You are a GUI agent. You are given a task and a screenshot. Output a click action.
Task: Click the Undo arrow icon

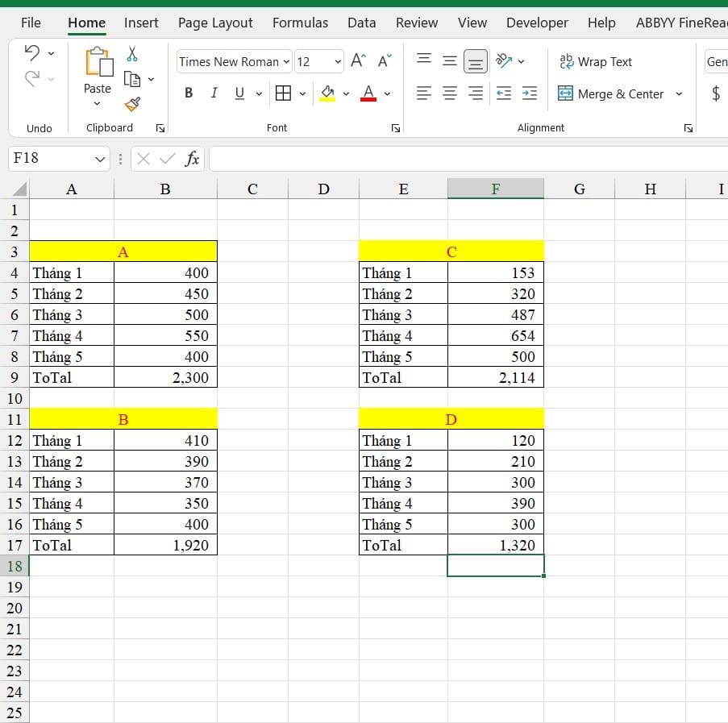coord(32,53)
